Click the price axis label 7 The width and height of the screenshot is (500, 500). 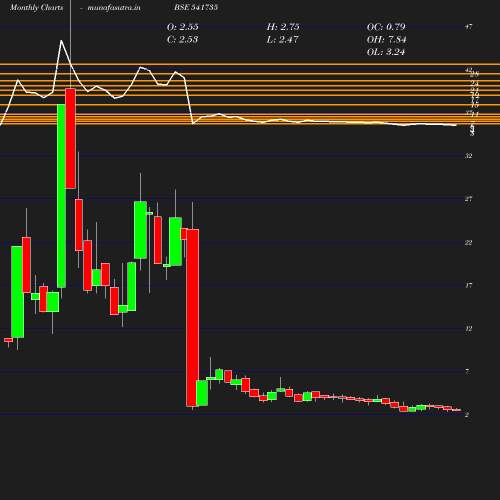pos(467,371)
